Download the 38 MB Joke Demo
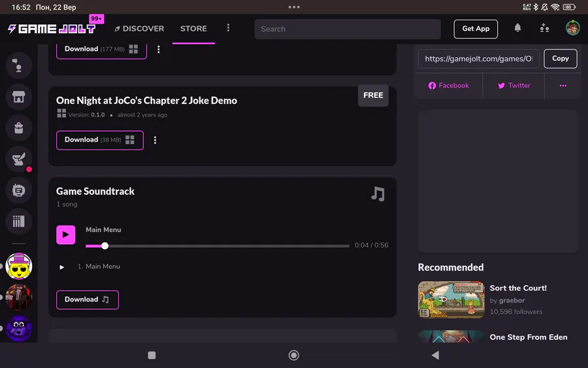The width and height of the screenshot is (588, 368). (x=100, y=140)
